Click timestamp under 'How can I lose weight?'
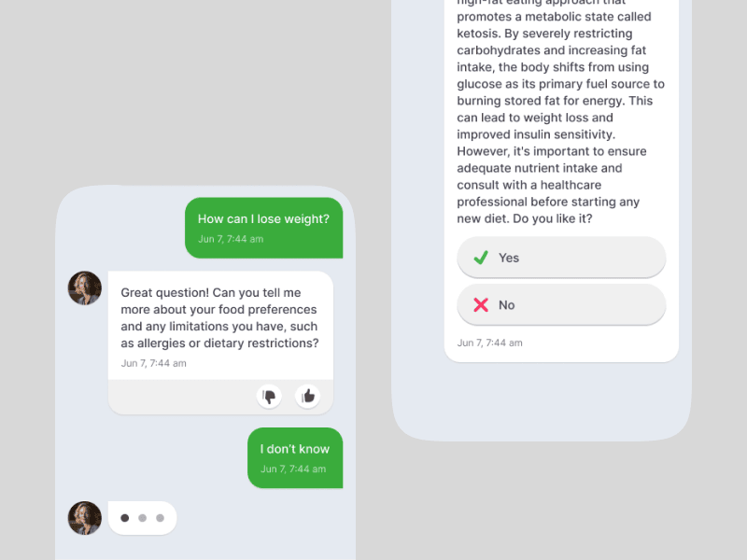 coord(231,239)
